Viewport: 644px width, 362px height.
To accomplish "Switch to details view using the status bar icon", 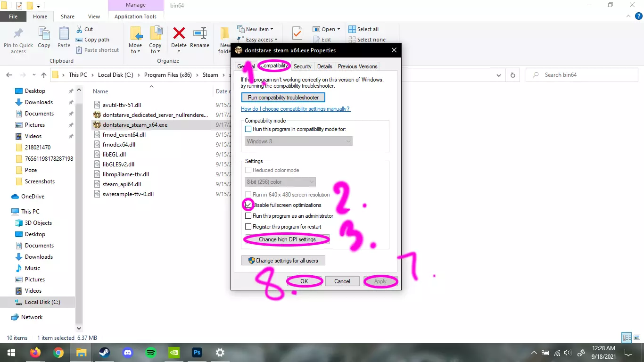I will [x=627, y=337].
